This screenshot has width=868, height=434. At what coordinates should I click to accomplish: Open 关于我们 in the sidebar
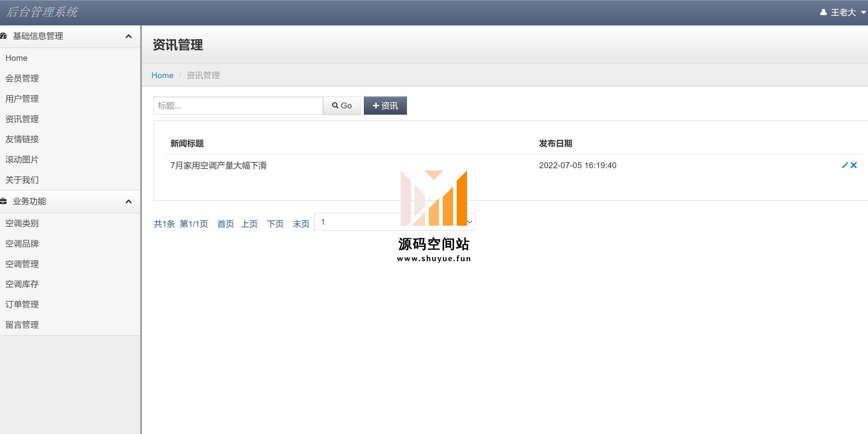[x=22, y=180]
